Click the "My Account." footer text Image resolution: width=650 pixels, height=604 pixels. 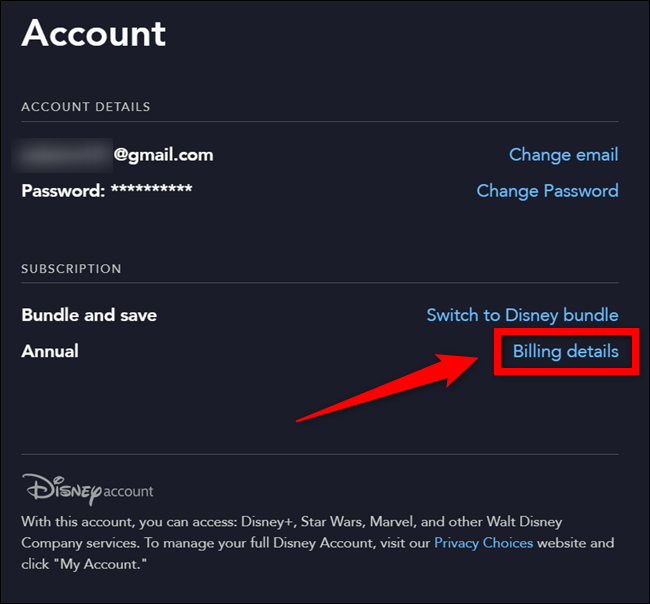109,563
